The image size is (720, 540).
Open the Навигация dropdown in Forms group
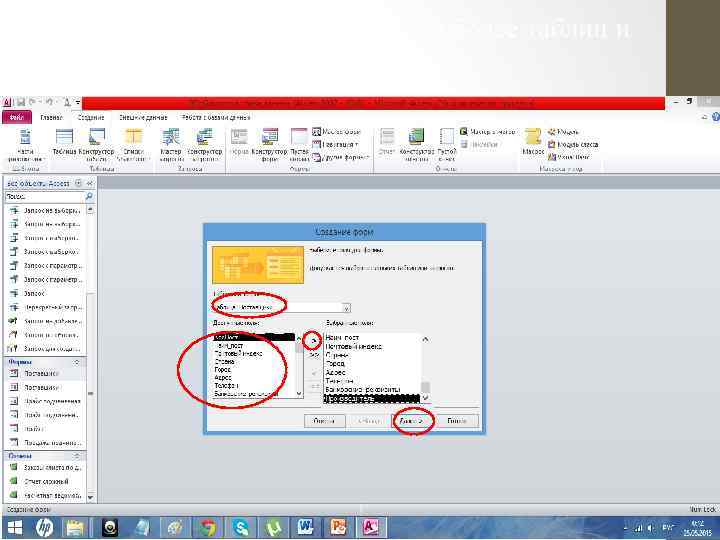coord(336,144)
